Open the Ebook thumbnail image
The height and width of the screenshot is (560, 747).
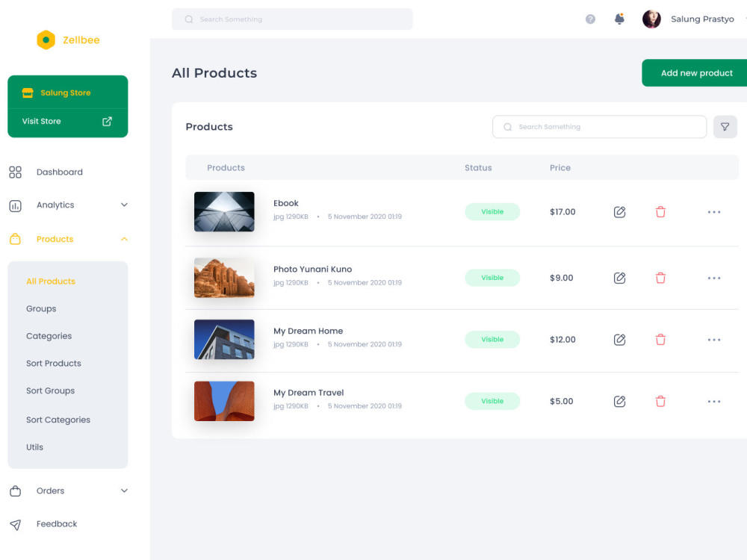coord(224,212)
